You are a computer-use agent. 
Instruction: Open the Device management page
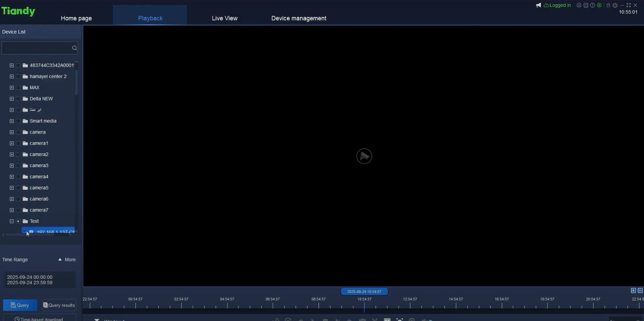tap(299, 17)
